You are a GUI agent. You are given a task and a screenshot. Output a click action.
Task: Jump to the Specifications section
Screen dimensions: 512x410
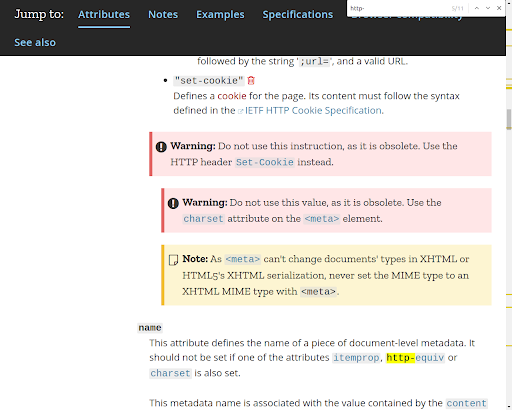[298, 15]
